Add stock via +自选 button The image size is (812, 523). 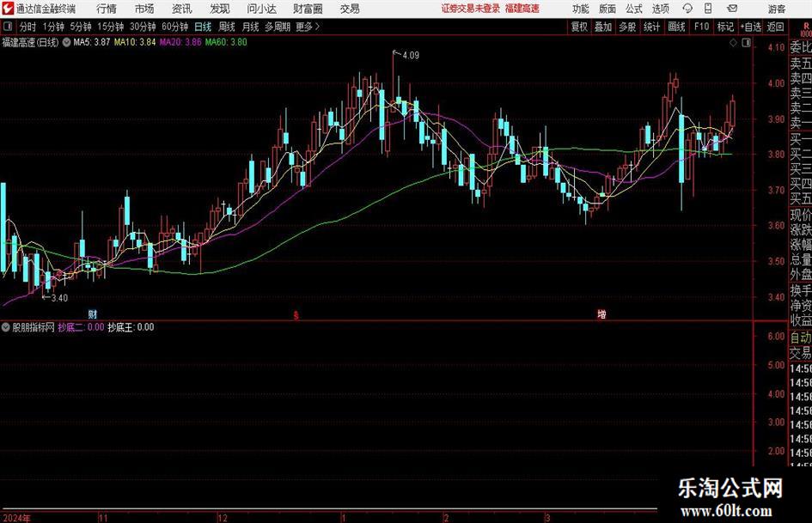tap(750, 27)
